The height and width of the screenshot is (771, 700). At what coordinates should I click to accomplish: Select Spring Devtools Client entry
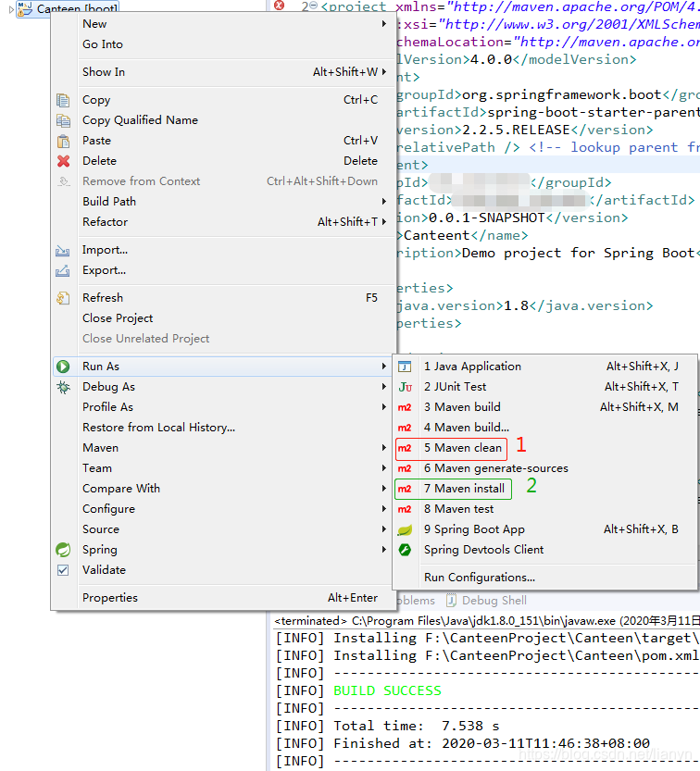point(545,550)
